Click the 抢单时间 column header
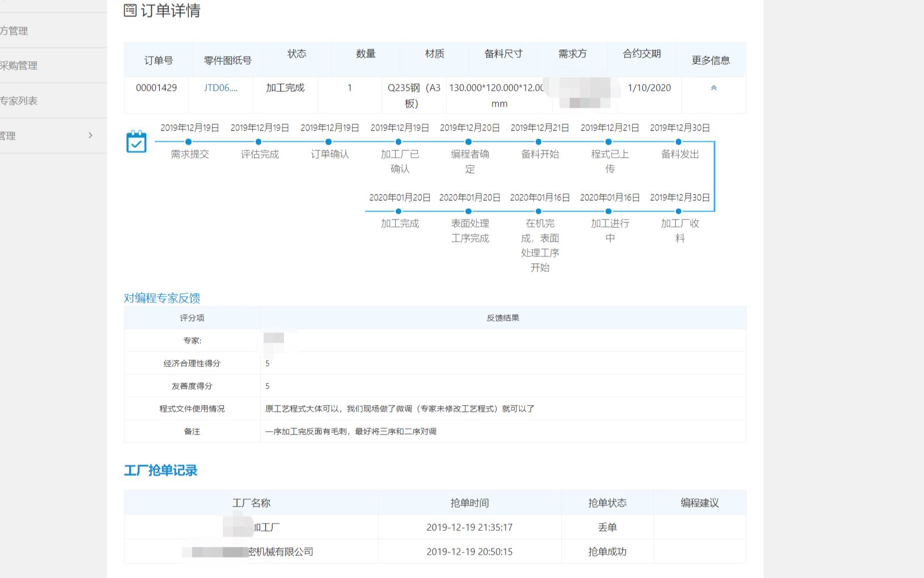924x578 pixels. (x=469, y=503)
